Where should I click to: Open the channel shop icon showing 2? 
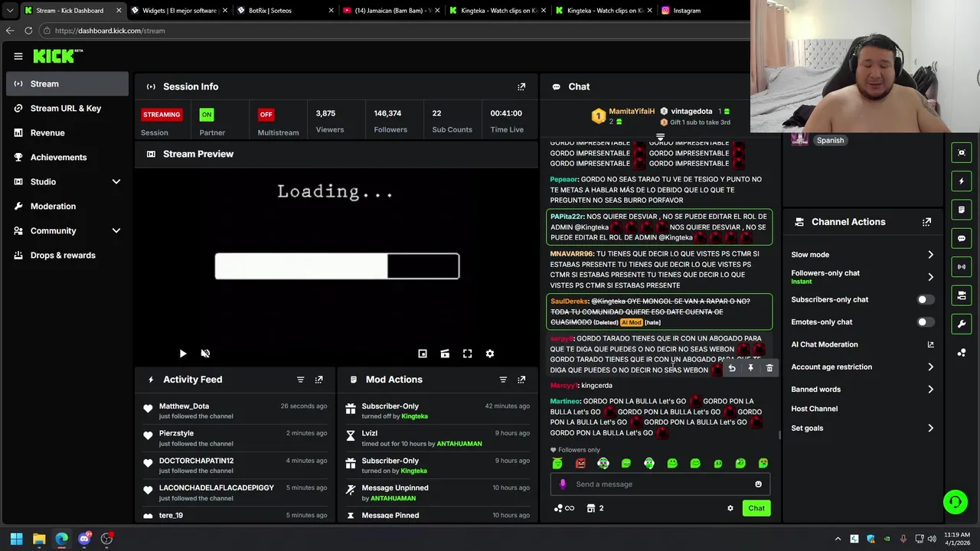595,508
